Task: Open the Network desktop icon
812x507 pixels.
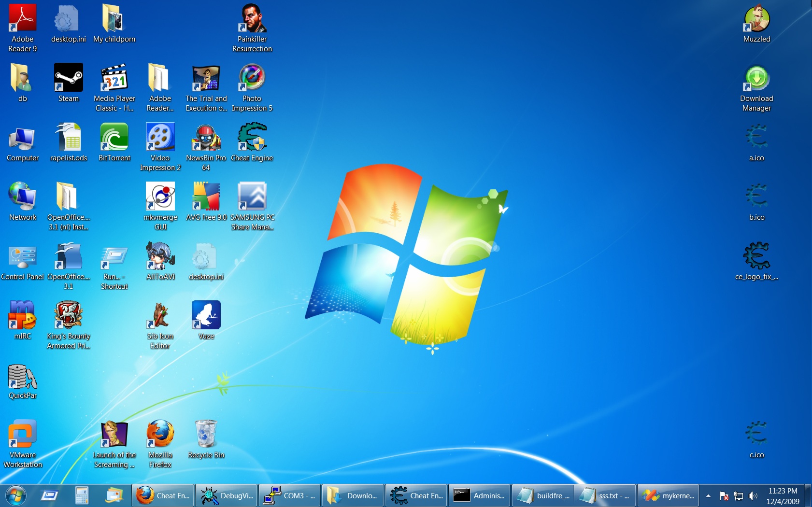Action: click(23, 202)
